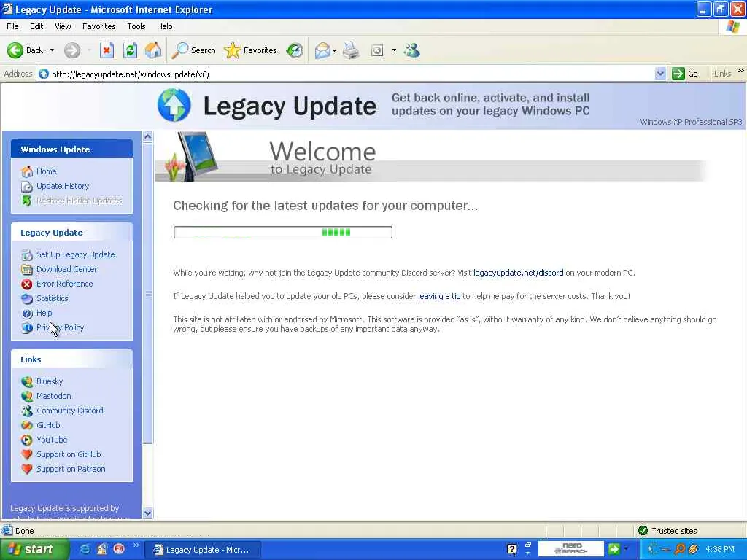This screenshot has height=560, width=747.
Task: Refresh the page with the green arrows icon
Action: tap(130, 50)
